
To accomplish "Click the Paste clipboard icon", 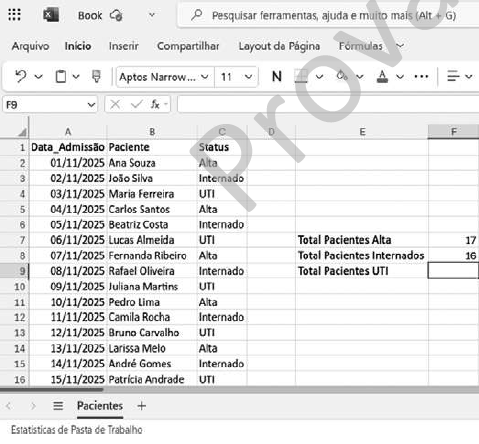I will (61, 77).
